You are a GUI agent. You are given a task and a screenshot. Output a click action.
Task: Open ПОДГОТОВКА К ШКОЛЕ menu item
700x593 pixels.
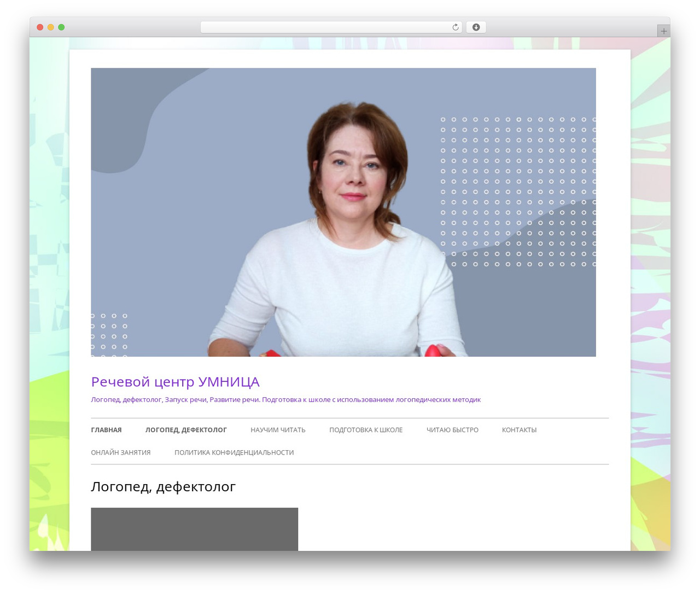click(366, 430)
